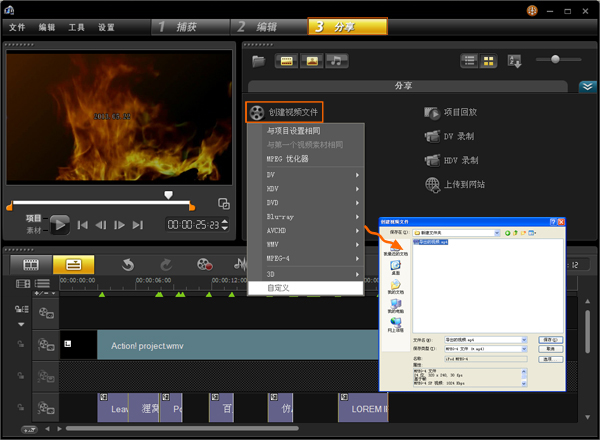Click Upload to Website option
The image size is (600, 440).
[x=455, y=185]
